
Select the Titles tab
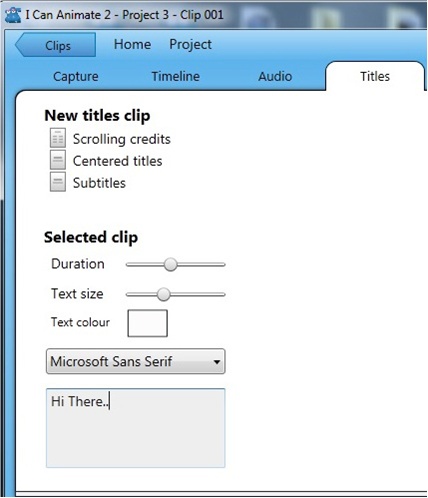(x=375, y=76)
